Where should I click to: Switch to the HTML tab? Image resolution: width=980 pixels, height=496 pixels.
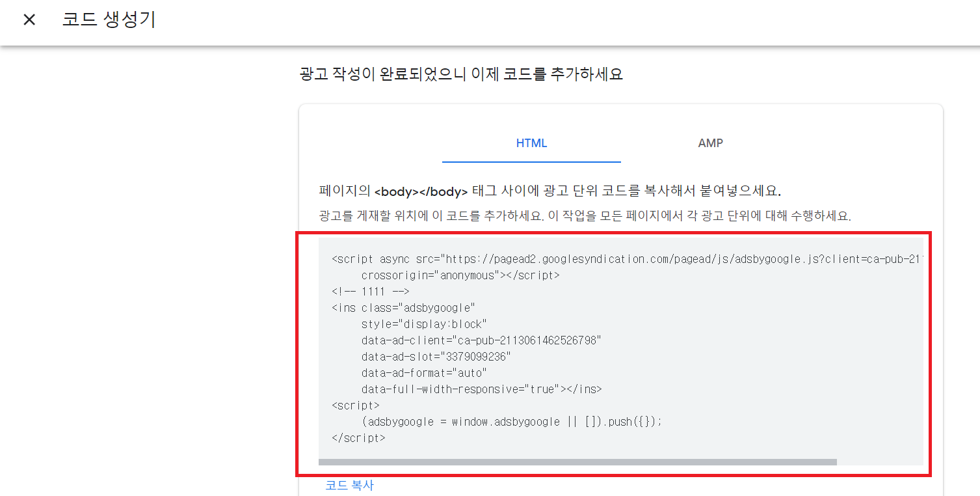[x=531, y=143]
